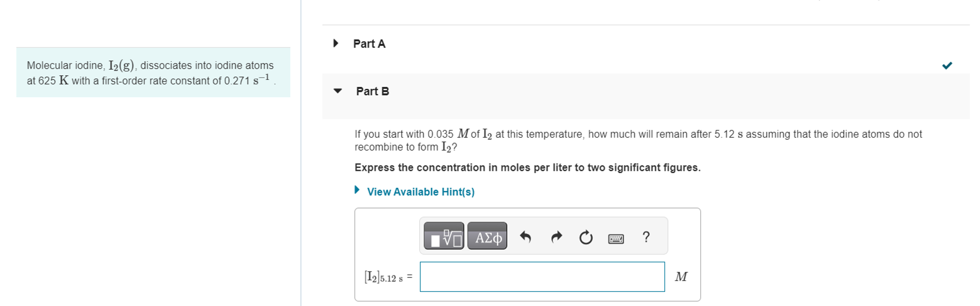980x306 pixels.
Task: Click the [I2] 5.12 s equation label
Action: click(388, 277)
